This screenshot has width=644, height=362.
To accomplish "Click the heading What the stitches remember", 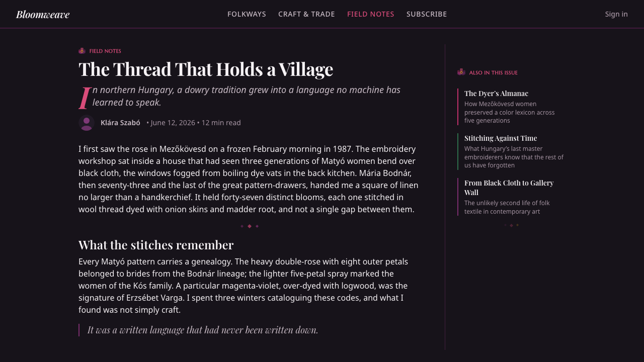I will pyautogui.click(x=156, y=245).
